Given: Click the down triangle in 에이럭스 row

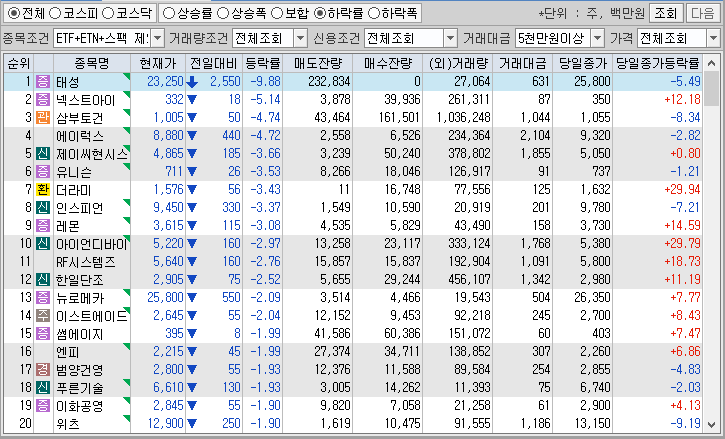Looking at the screenshot, I should (x=192, y=136).
